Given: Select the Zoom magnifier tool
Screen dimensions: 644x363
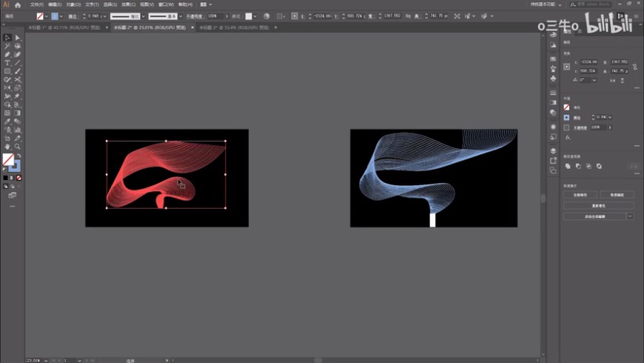Looking at the screenshot, I should (18, 147).
